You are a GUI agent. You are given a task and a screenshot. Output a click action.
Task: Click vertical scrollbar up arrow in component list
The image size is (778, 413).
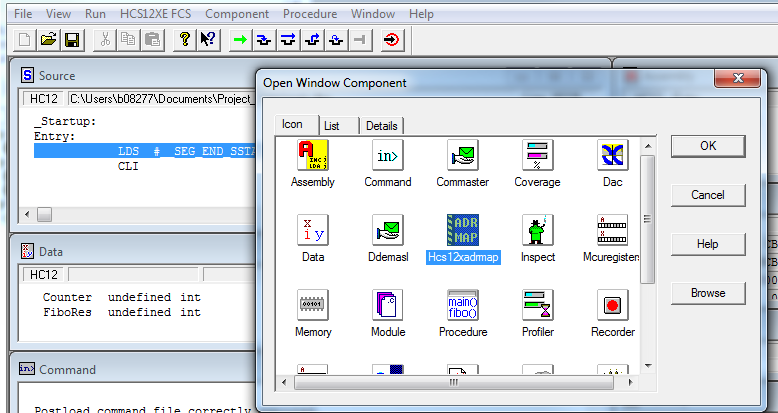pos(648,146)
